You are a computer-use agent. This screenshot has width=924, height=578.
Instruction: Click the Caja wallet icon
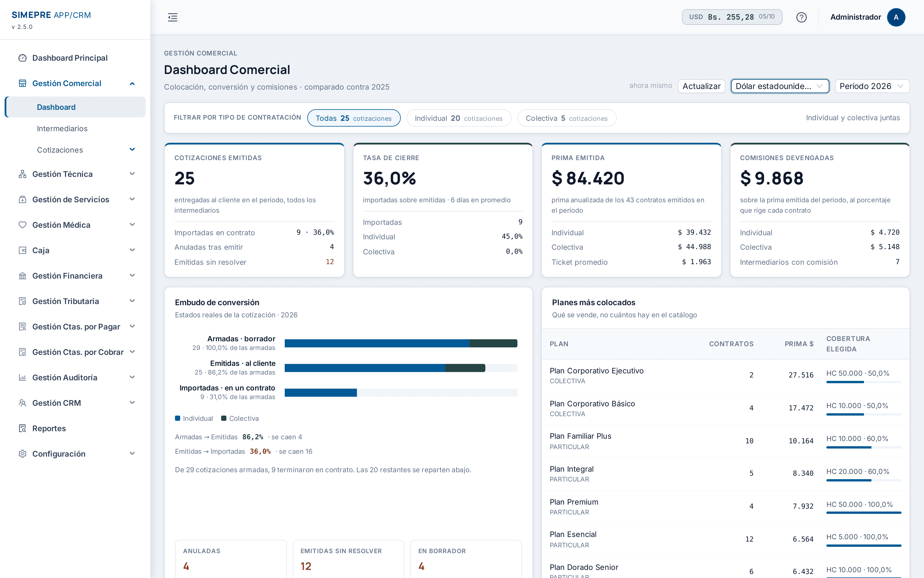click(x=23, y=250)
